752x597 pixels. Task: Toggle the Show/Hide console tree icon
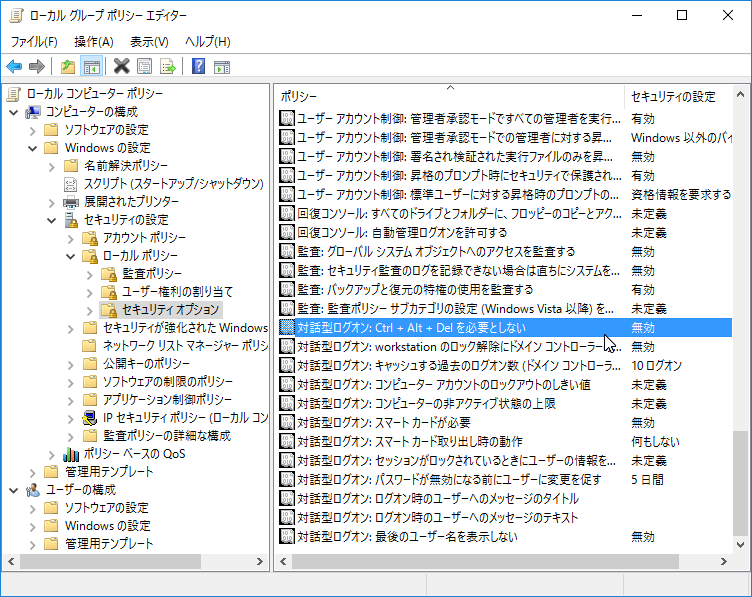point(91,66)
